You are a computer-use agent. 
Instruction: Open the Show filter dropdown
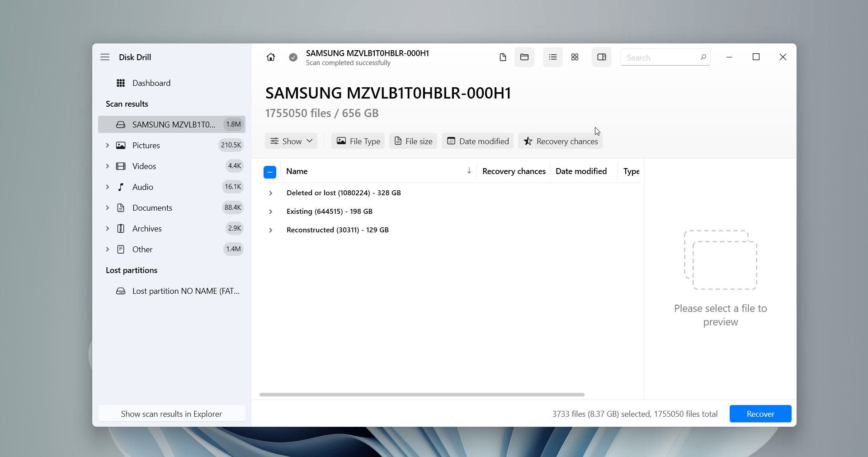click(x=291, y=141)
